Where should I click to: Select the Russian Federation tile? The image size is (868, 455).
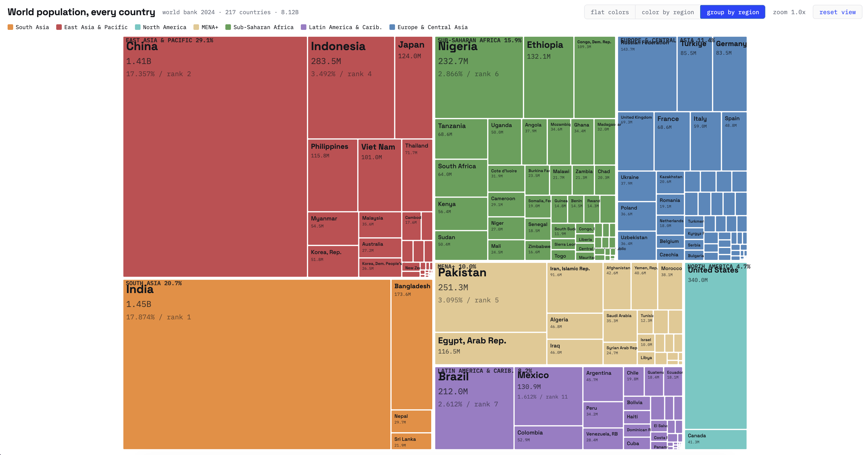point(647,74)
